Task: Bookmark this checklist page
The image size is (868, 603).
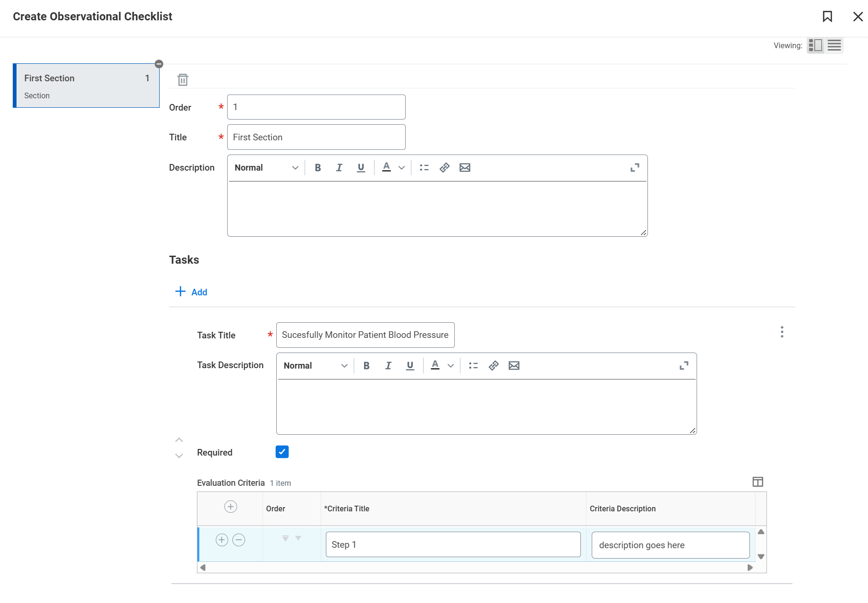Action: [827, 17]
